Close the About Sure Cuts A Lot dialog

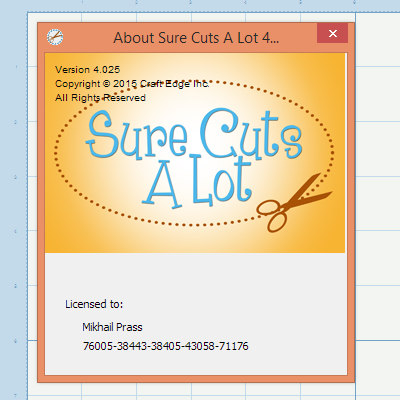[x=332, y=33]
